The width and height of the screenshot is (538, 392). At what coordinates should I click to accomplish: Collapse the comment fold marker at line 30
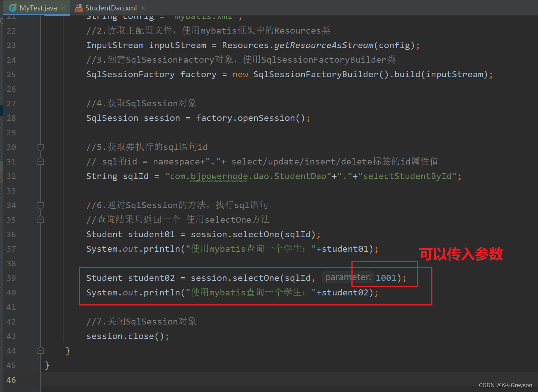pos(41,147)
